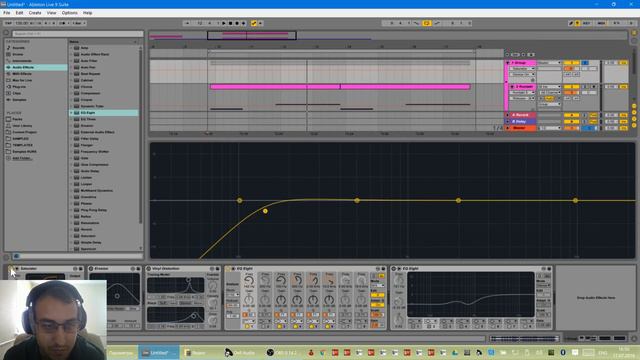Screen dimensions: 640x360
Task: Click the Name column header
Action: point(104,42)
